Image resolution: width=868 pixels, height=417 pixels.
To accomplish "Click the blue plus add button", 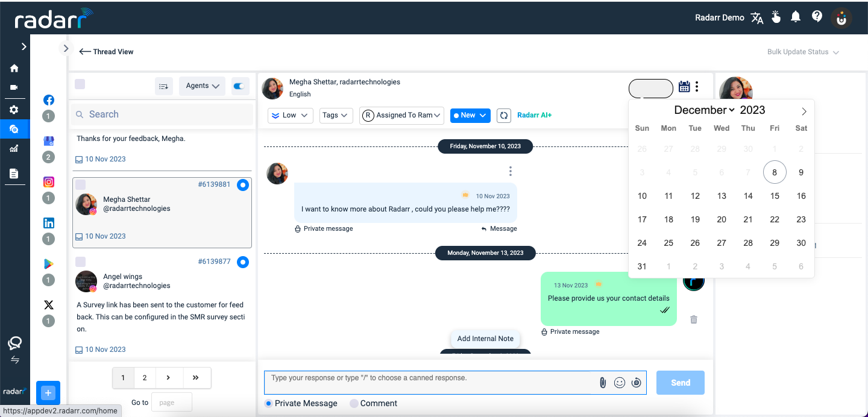I will [48, 393].
